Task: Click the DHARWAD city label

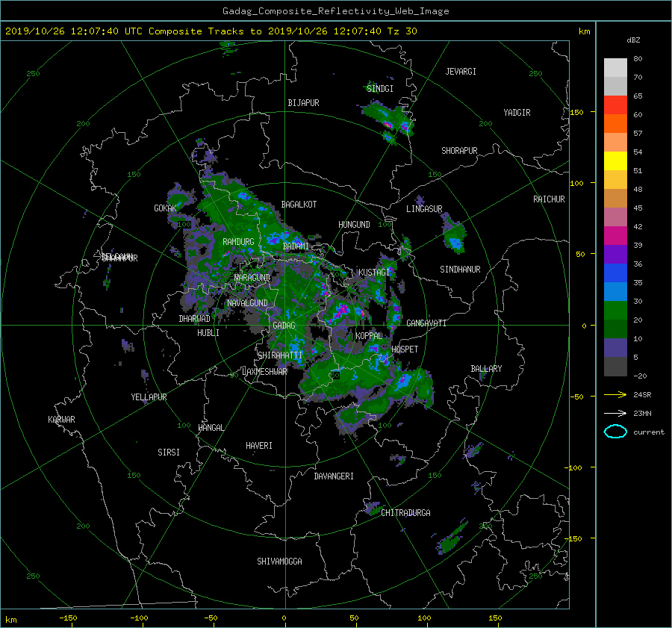Action: 195,319
